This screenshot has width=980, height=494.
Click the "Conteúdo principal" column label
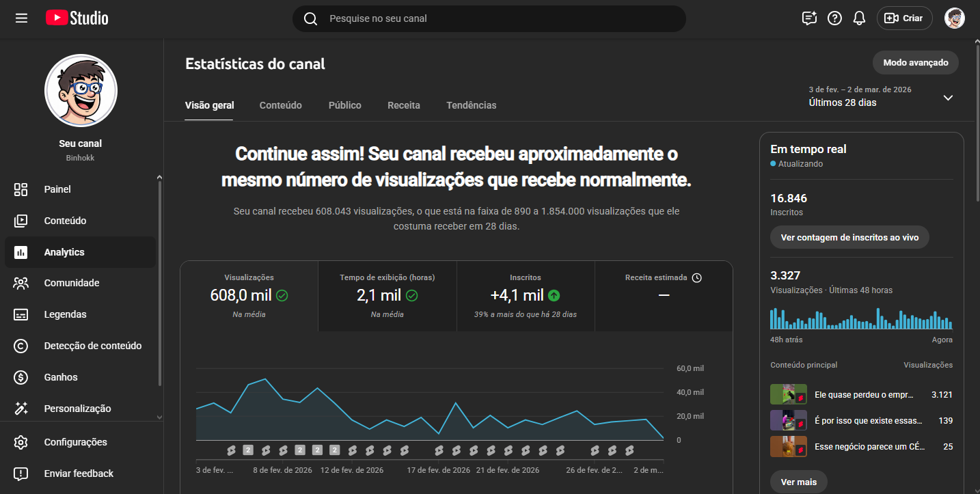click(x=804, y=365)
